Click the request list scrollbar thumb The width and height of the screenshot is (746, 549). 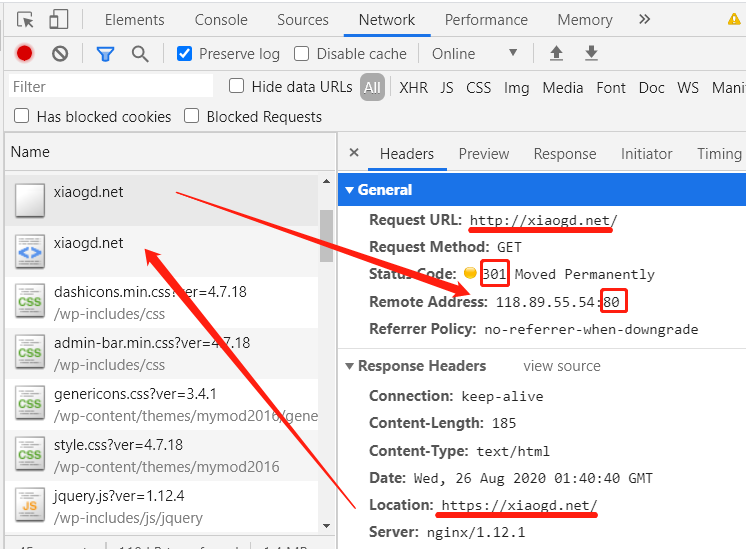click(326, 235)
